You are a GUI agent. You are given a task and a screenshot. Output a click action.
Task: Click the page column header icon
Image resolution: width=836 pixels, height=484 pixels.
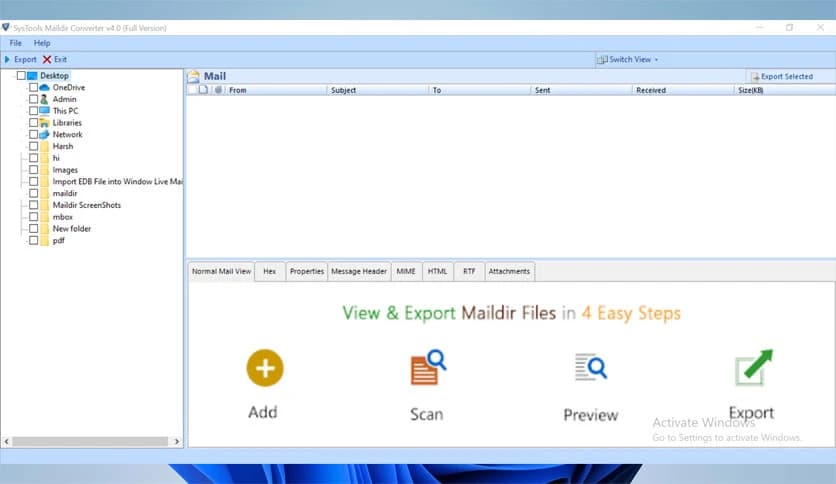tap(203, 90)
